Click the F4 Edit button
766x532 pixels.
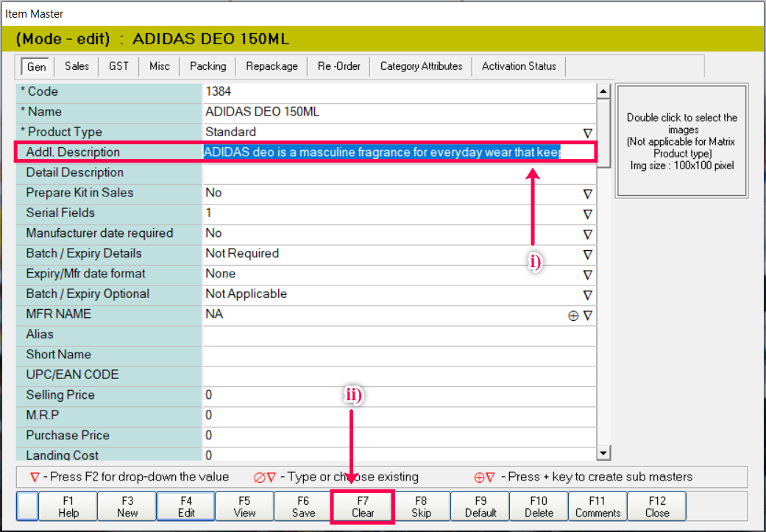[x=185, y=506]
